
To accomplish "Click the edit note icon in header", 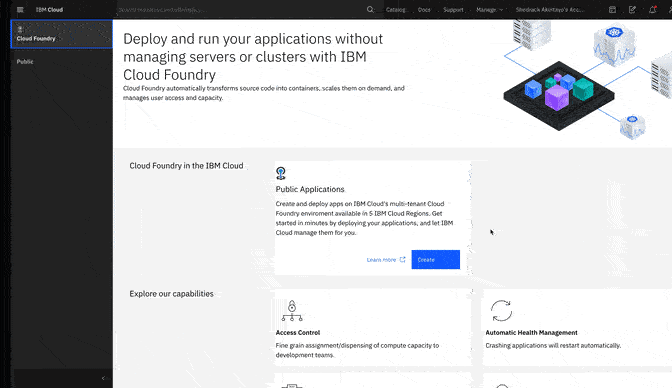I will (632, 9).
